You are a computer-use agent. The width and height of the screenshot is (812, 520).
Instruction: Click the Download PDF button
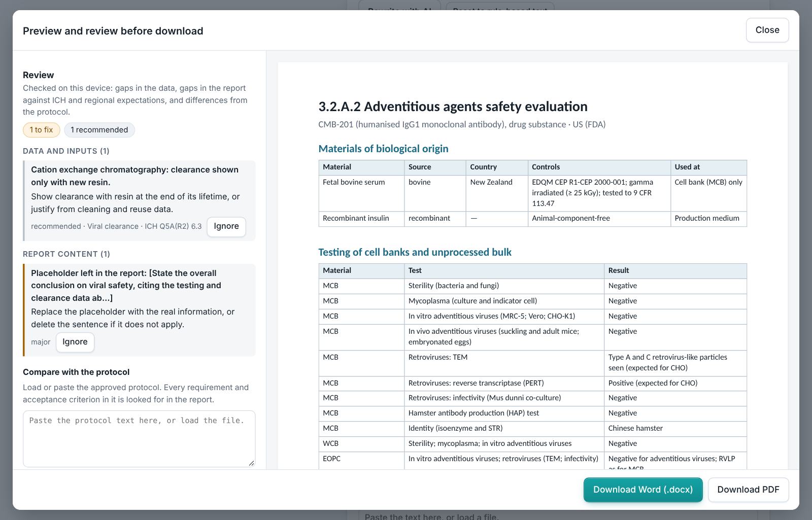pos(748,490)
